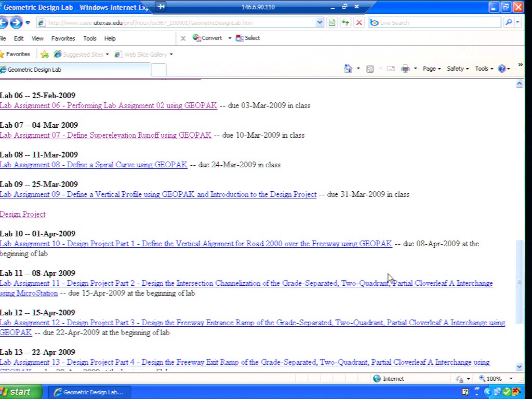This screenshot has height=399, width=532.
Task: Open the Design Project link
Action: [23, 214]
